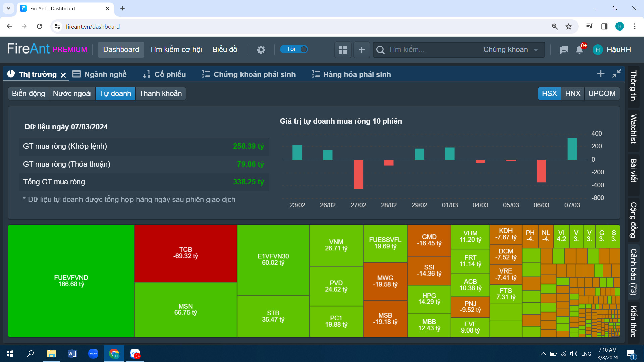Open the settings gear icon
Viewport: 644px width, 362px height.
(x=261, y=50)
